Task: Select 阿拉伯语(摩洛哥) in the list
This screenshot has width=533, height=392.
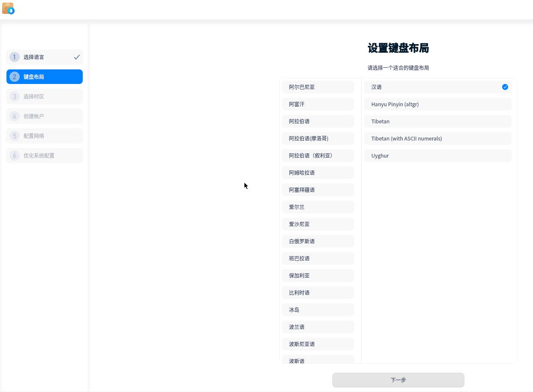Action: (x=318, y=138)
